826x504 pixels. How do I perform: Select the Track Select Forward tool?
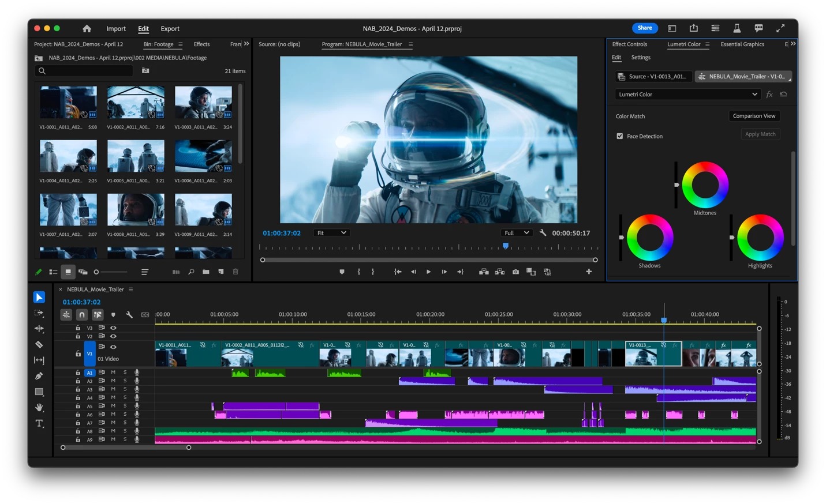tap(39, 313)
